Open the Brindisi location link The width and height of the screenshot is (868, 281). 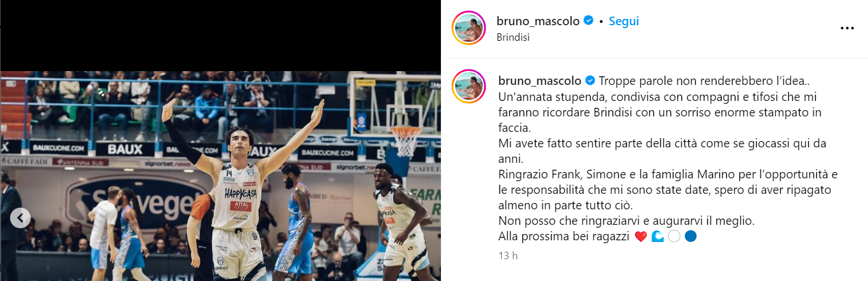pyautogui.click(x=513, y=37)
